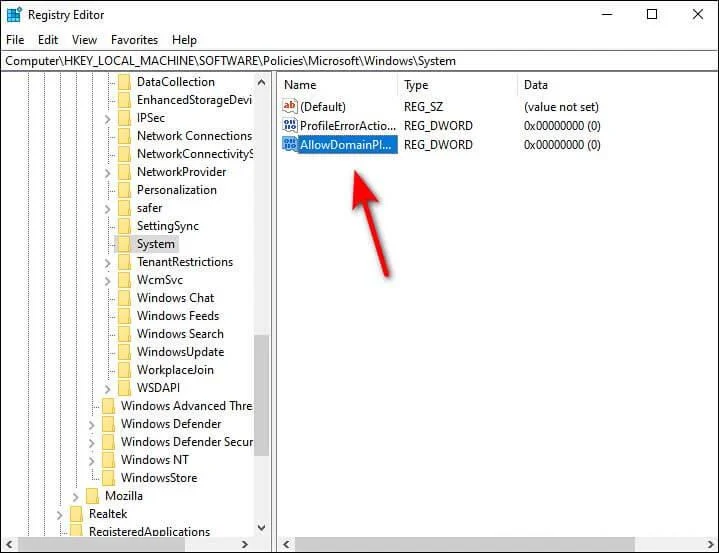The height and width of the screenshot is (553, 719).
Task: Click the tree pane scroll left arrow
Action: (9, 544)
